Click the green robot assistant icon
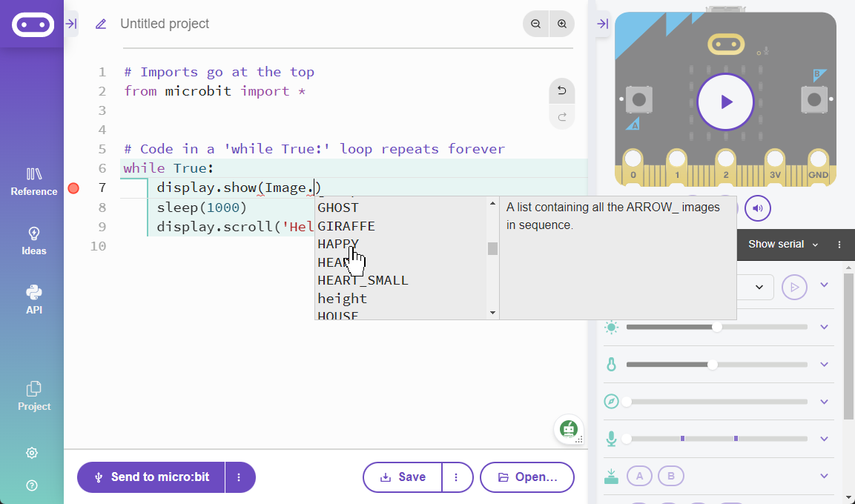Image resolution: width=855 pixels, height=504 pixels. tap(569, 429)
